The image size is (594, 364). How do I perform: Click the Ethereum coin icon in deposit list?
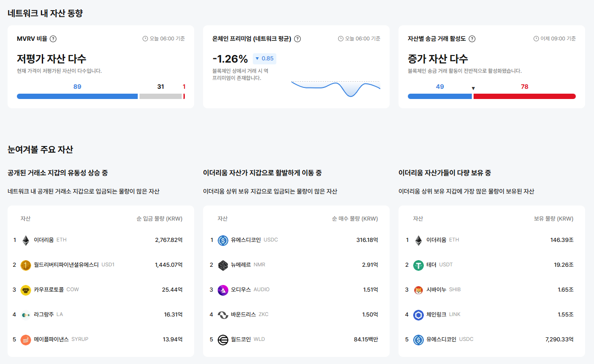(x=26, y=240)
